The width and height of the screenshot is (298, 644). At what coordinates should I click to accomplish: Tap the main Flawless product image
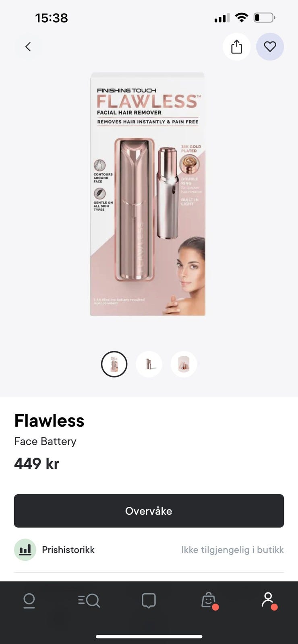pos(148,194)
